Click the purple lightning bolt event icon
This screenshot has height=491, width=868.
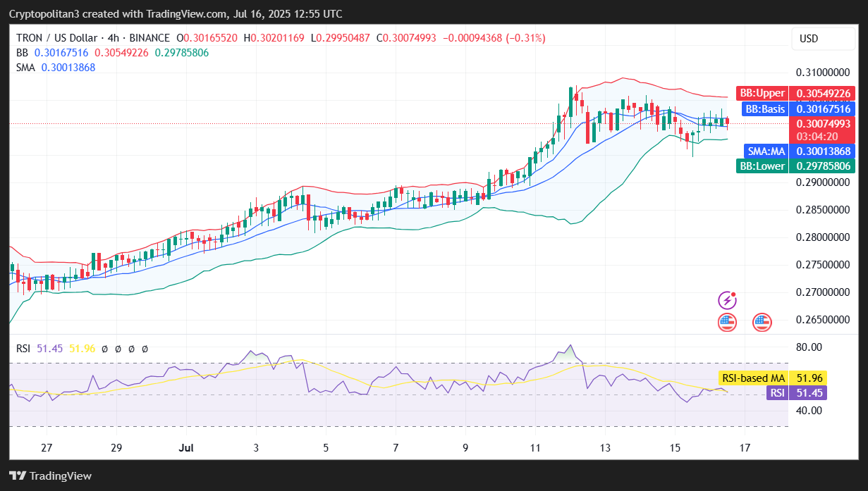(727, 301)
